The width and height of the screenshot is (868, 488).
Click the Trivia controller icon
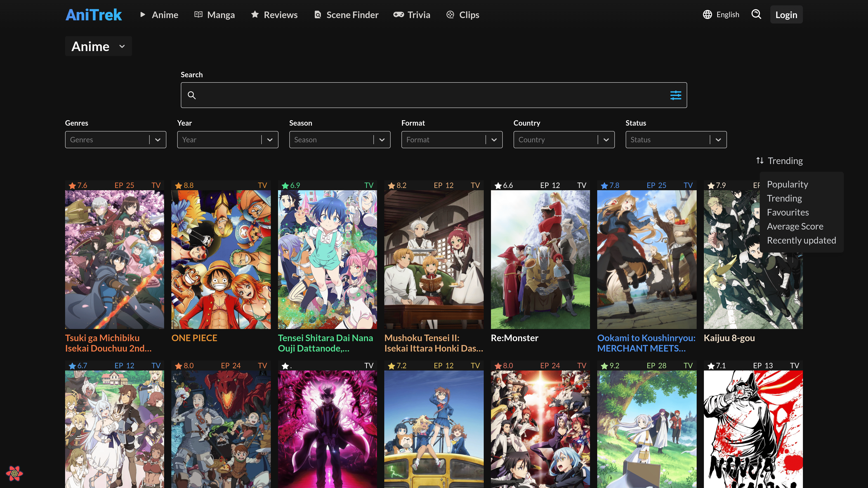click(x=397, y=14)
